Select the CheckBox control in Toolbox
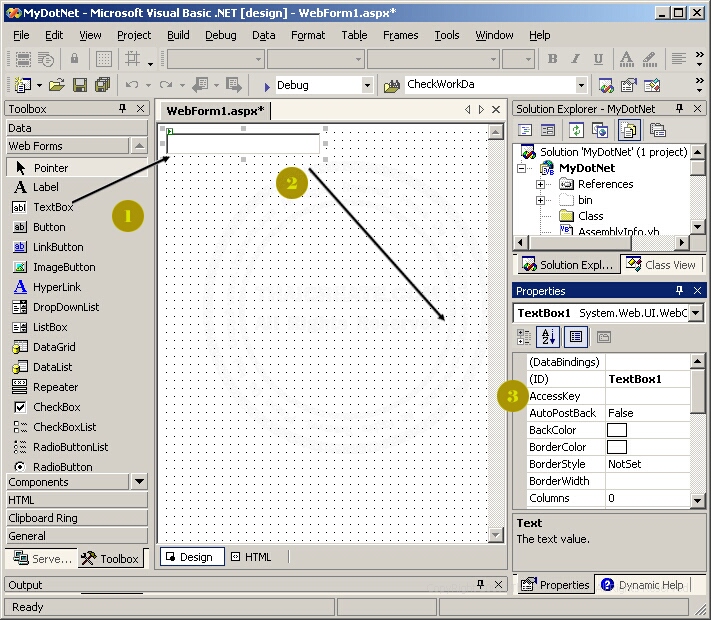 [57, 407]
